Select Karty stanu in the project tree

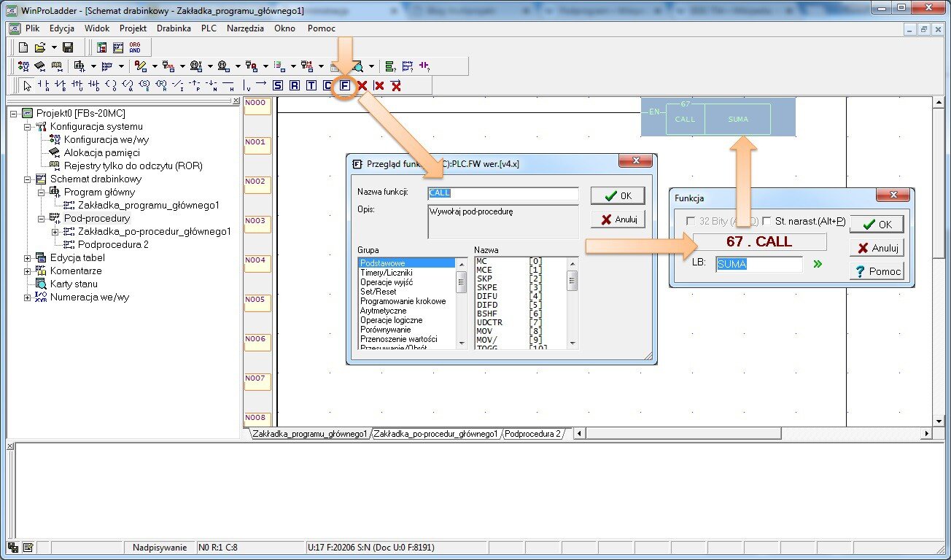pos(74,284)
